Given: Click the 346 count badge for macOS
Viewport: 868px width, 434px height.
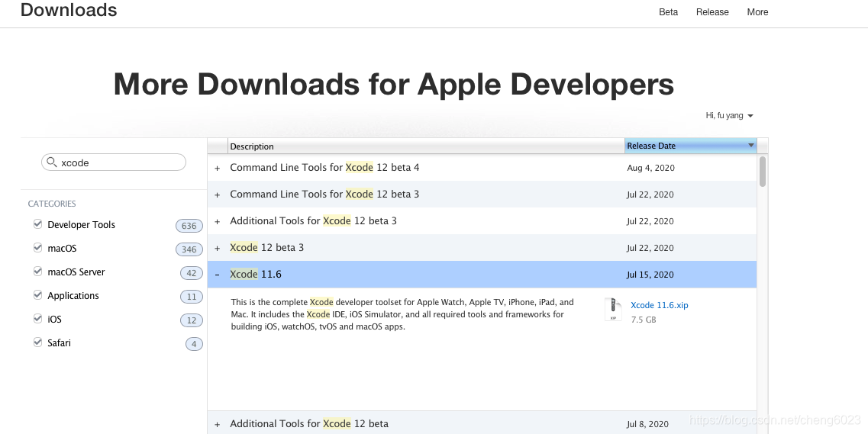Looking at the screenshot, I should pos(189,249).
